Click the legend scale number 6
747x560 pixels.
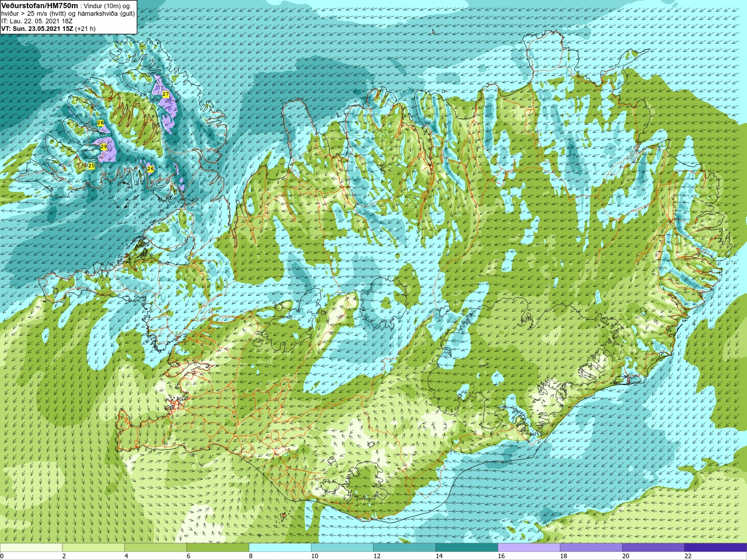[x=189, y=556]
